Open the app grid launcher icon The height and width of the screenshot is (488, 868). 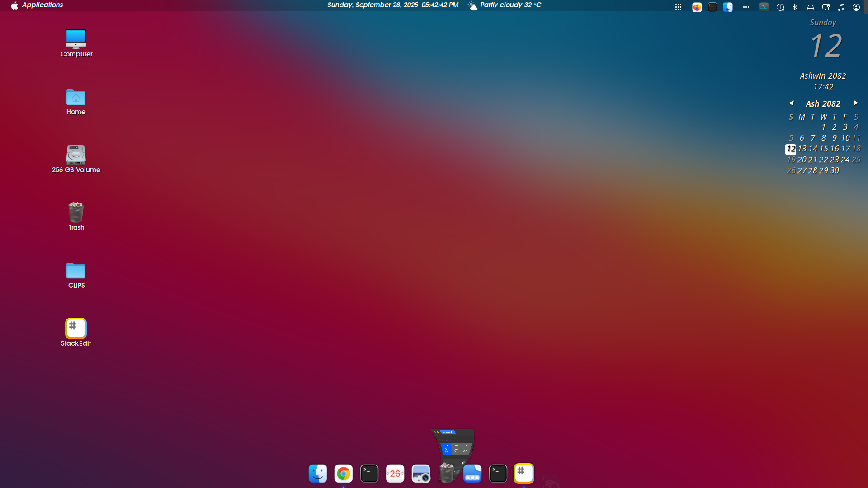678,7
